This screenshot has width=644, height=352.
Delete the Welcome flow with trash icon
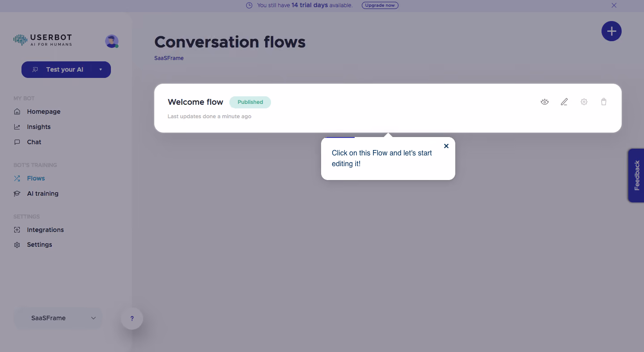point(603,102)
